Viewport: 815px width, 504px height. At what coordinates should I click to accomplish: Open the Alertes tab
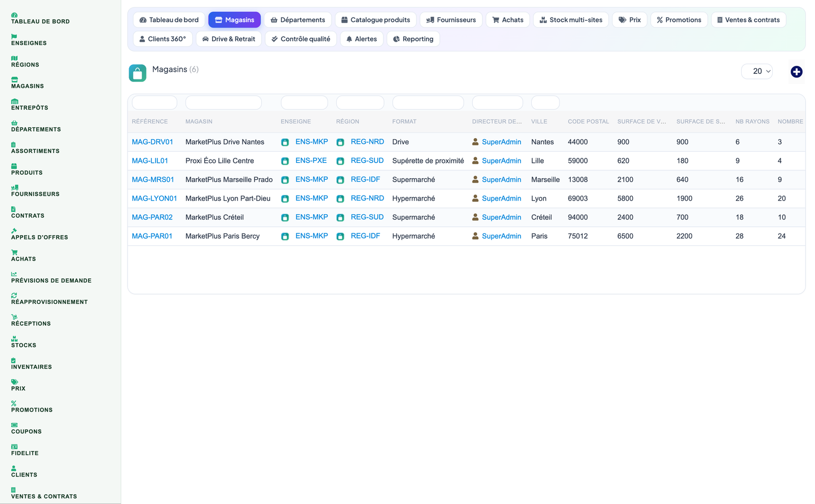pos(362,39)
